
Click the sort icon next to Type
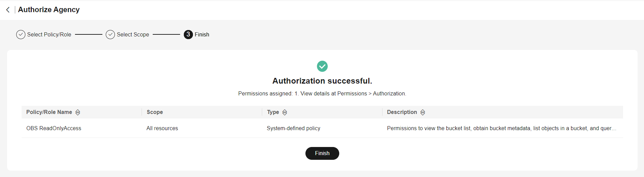(x=285, y=112)
